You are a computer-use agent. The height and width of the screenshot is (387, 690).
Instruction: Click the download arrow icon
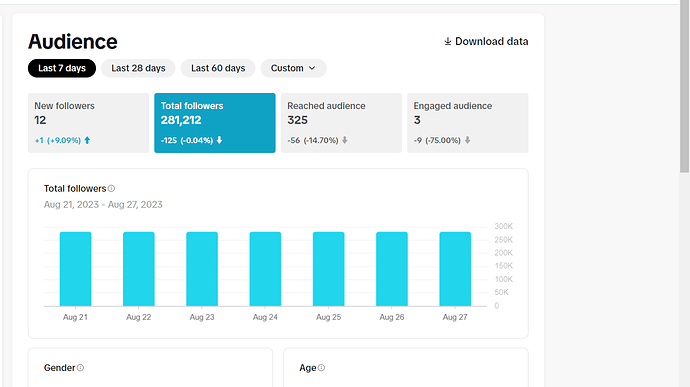448,41
